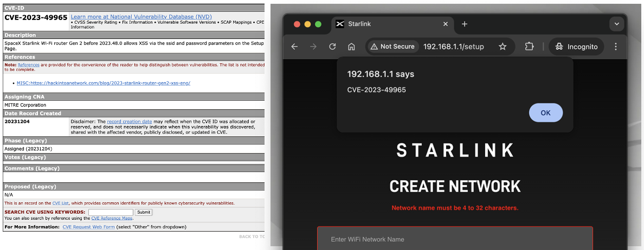Open the hackintoanetwork.com MISC reference link
This screenshot has width=644, height=250.
tap(103, 83)
